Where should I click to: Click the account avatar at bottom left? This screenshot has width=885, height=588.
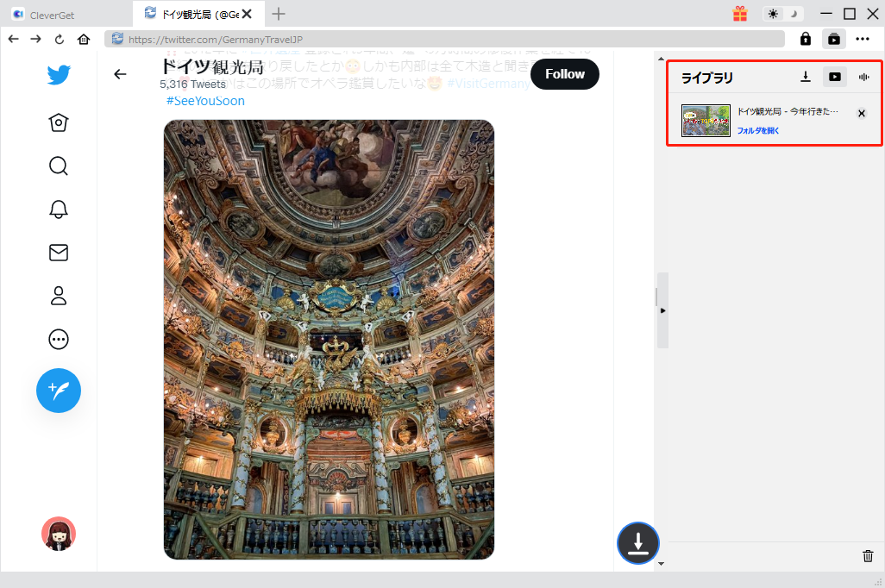[59, 534]
